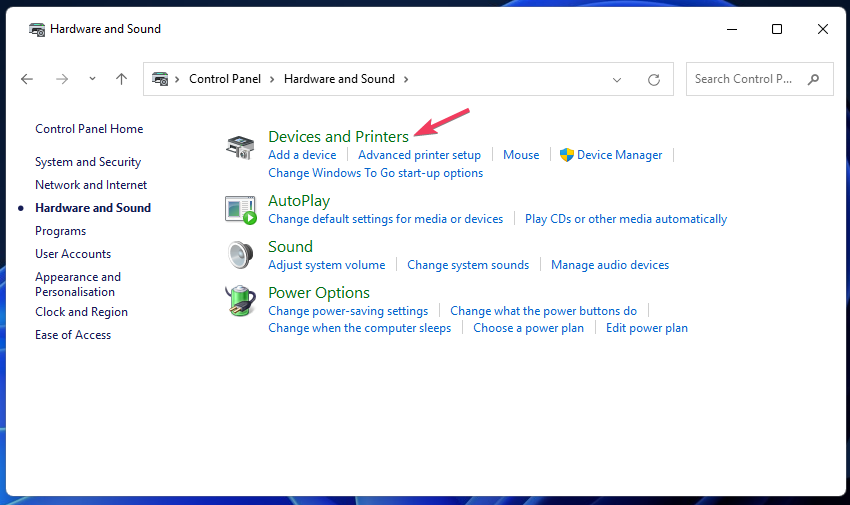Open Network and Internet in sidebar
The height and width of the screenshot is (505, 850).
pos(91,185)
